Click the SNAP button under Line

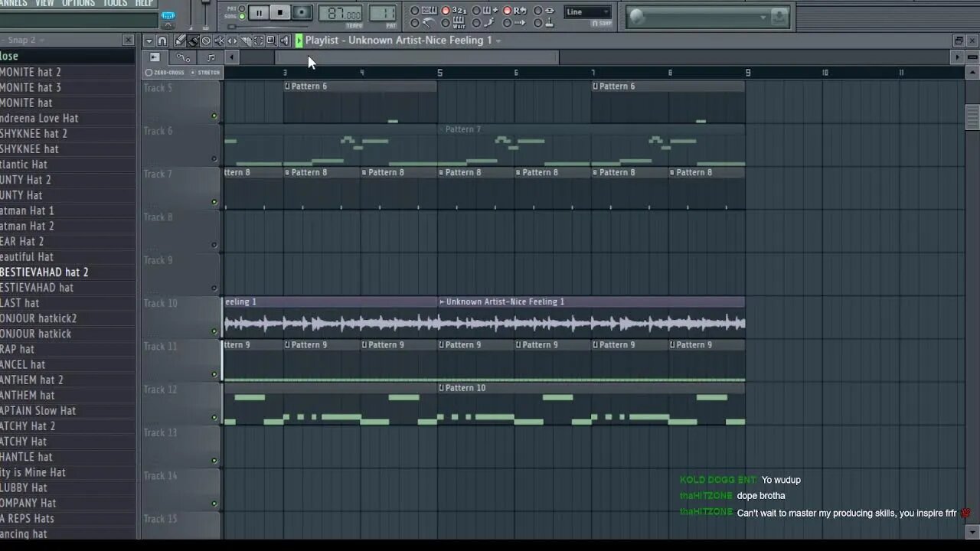[601, 23]
